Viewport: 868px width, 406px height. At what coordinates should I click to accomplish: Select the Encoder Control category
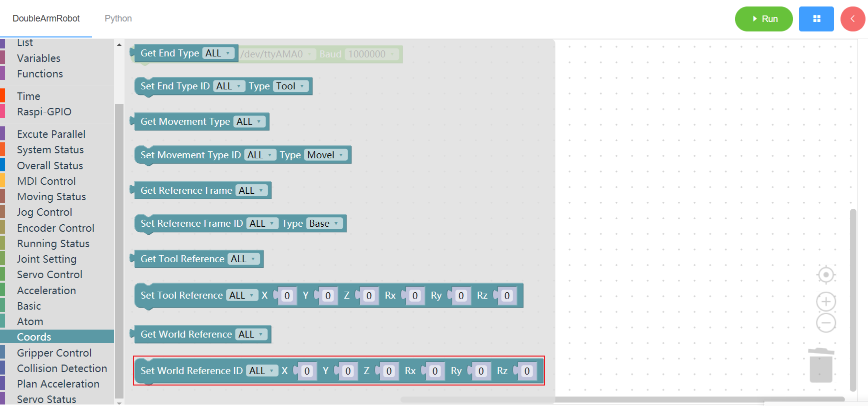pos(57,228)
